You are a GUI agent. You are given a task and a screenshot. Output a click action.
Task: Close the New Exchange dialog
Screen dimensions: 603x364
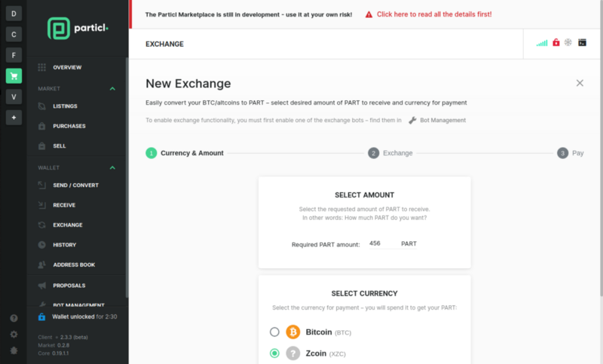(580, 83)
